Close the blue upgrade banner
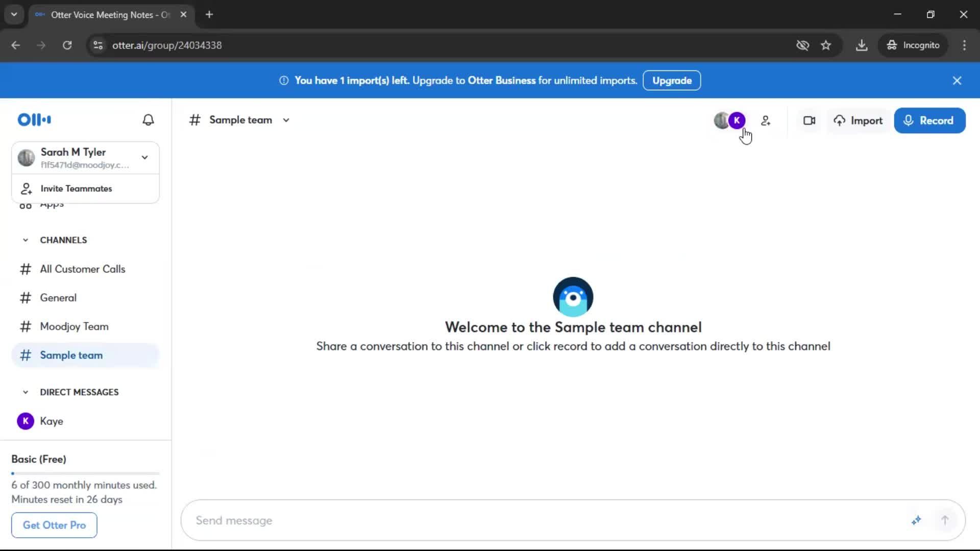980x551 pixels. [x=957, y=81]
